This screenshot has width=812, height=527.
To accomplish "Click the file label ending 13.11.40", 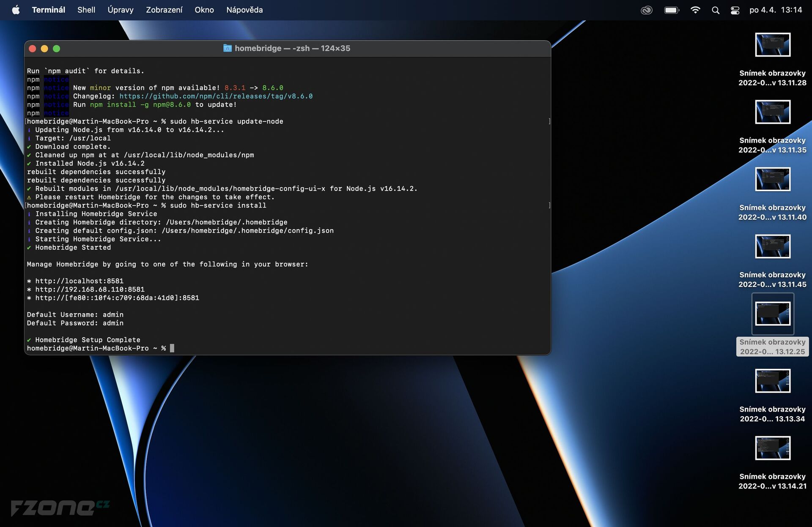I will click(772, 212).
